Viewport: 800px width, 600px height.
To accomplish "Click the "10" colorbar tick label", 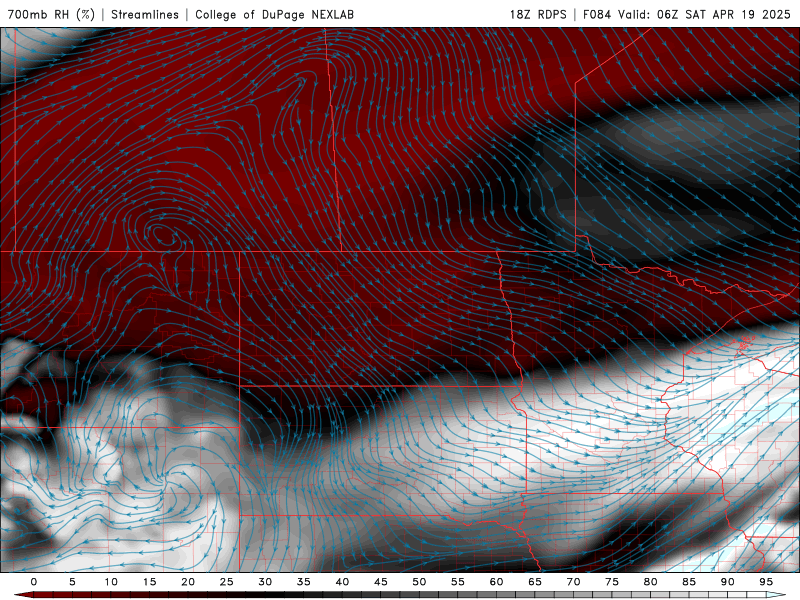I will pyautogui.click(x=111, y=582).
